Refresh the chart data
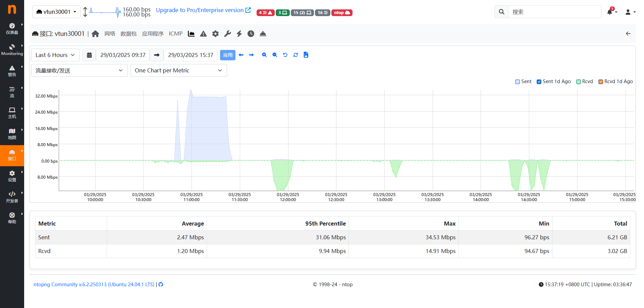The height and width of the screenshot is (308, 644). click(x=296, y=55)
